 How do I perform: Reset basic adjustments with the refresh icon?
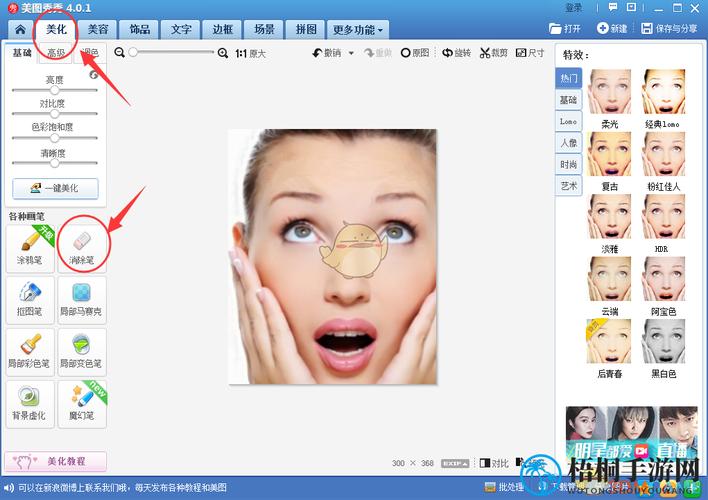[93, 75]
